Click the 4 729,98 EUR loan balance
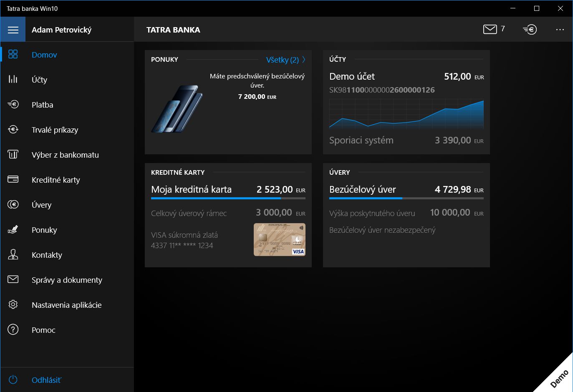 click(x=459, y=189)
